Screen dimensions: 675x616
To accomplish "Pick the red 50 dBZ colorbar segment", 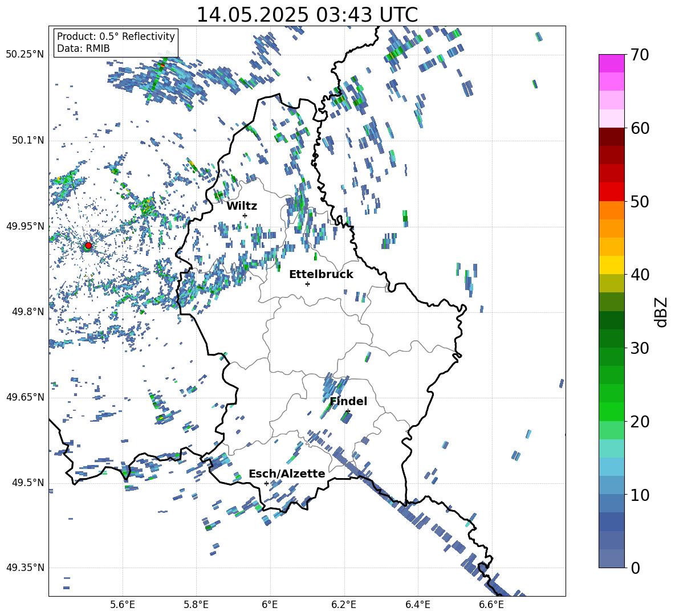I will [611, 192].
